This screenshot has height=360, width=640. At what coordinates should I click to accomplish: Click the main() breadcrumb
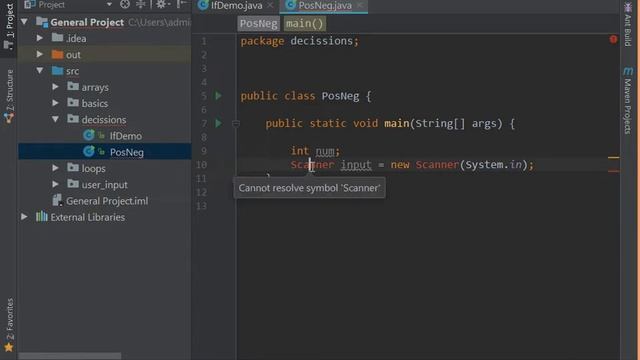tap(304, 24)
